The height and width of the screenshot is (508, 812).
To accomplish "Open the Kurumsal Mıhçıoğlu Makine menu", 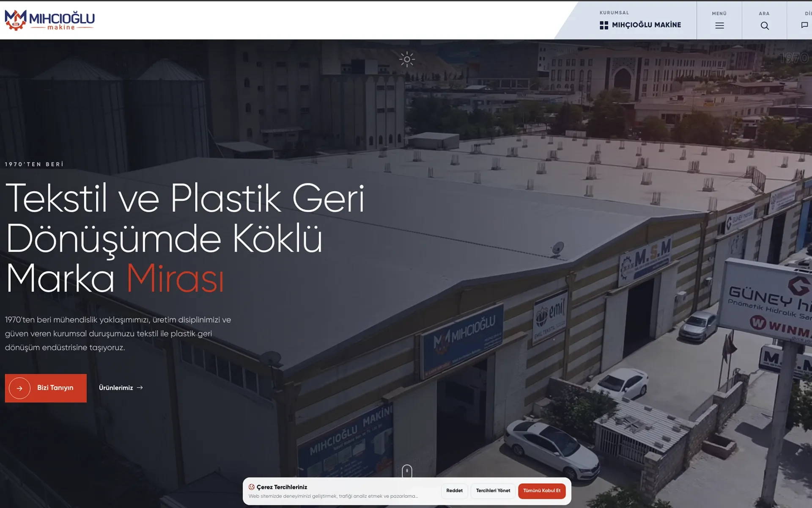I will click(640, 20).
